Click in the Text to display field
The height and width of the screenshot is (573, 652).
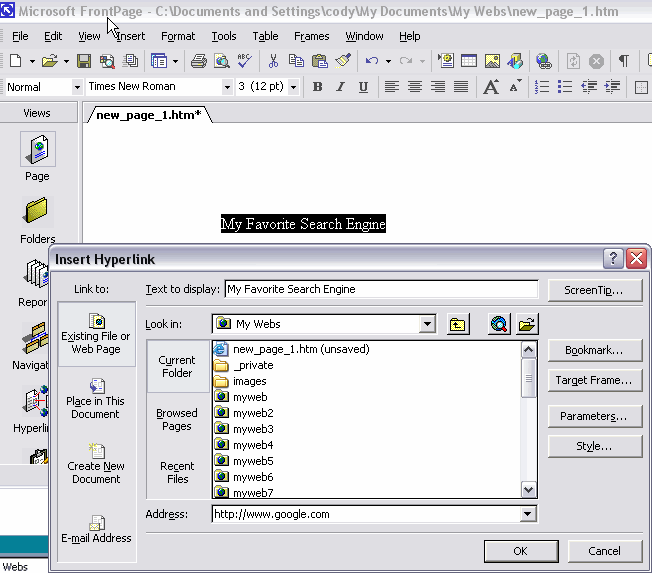coord(381,289)
